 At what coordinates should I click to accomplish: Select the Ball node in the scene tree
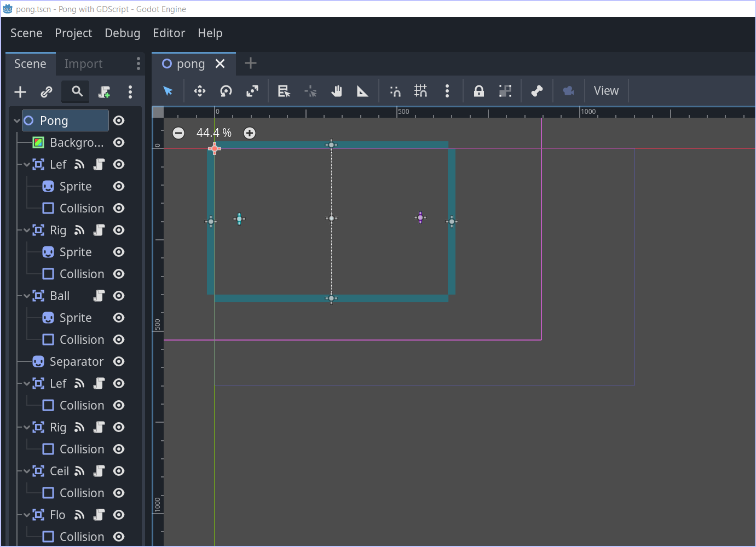(x=59, y=296)
